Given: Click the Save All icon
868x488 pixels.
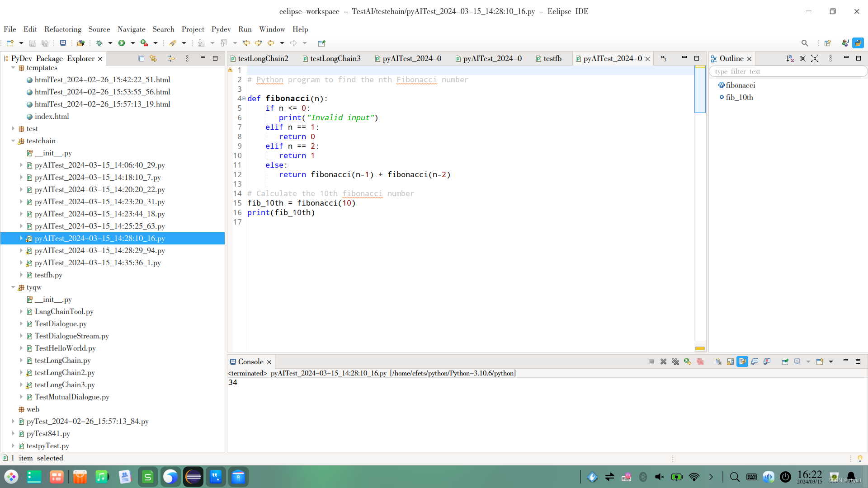Looking at the screenshot, I should [x=45, y=43].
